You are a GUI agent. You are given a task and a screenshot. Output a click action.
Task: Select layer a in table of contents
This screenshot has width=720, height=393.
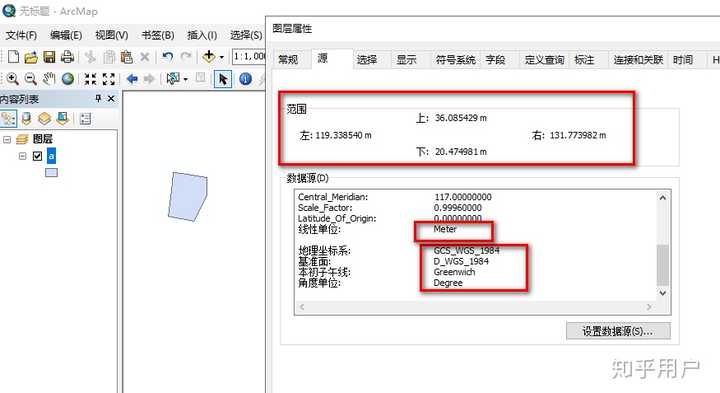(51, 156)
